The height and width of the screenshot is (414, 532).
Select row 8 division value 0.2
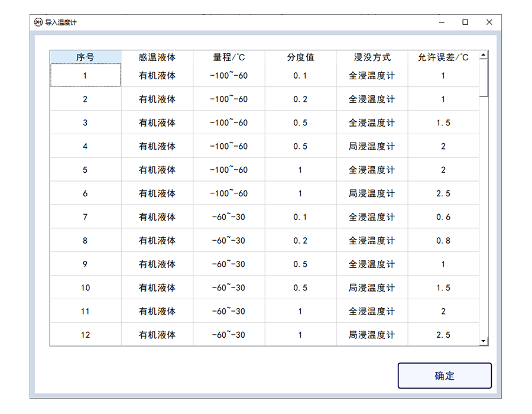[x=300, y=241]
